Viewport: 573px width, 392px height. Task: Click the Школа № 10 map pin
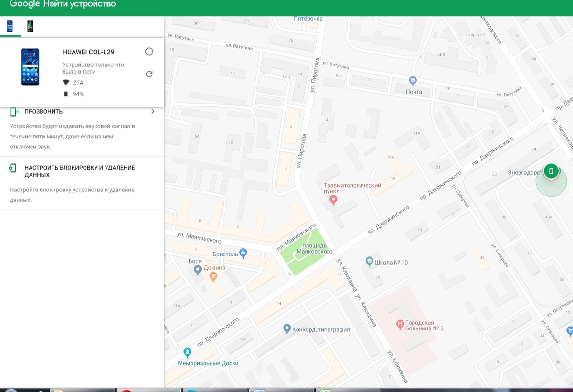tap(369, 262)
